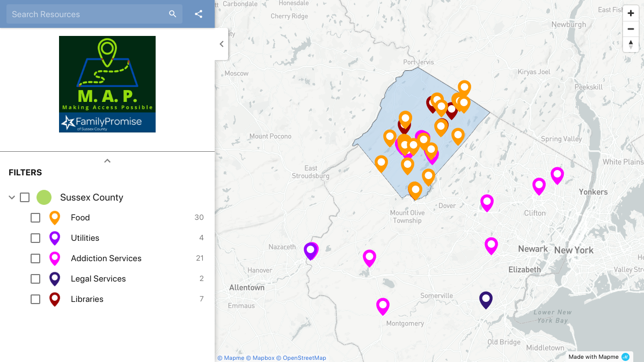
Task: Click the magenta Addiction Services legend pin
Action: tap(55, 258)
